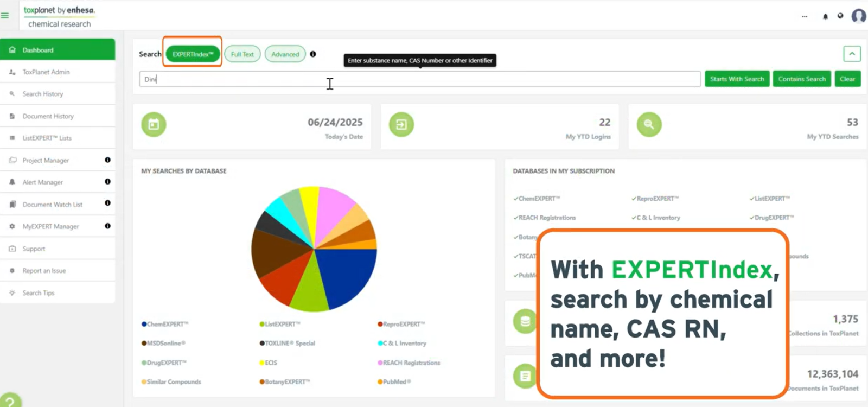Viewport: 868px width, 407px height.
Task: Click the dark blue pie chart slice
Action: [x=347, y=274]
